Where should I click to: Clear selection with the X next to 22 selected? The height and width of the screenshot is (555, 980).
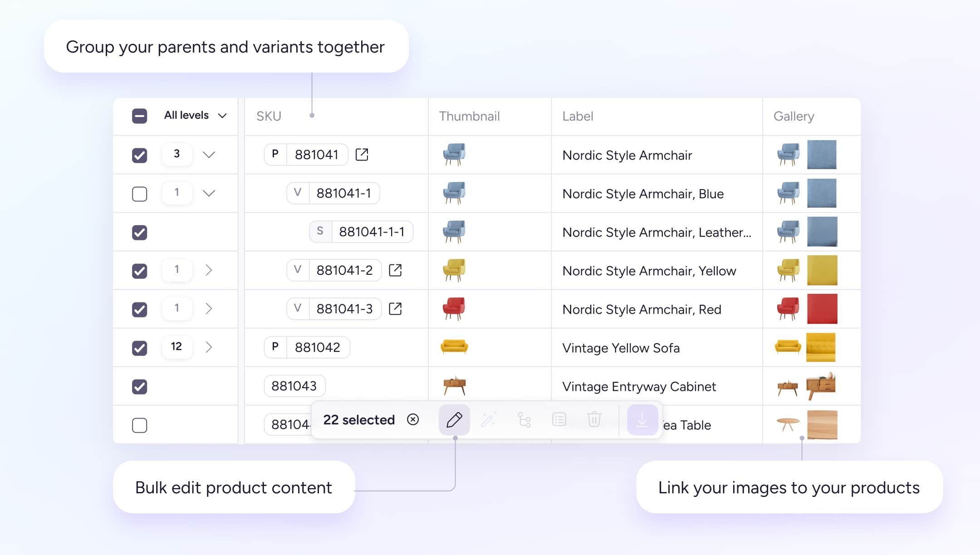(x=413, y=419)
